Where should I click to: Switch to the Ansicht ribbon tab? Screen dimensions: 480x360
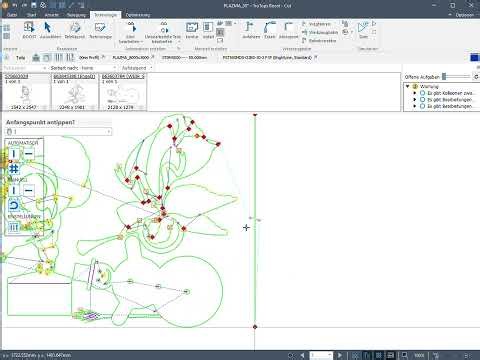point(52,15)
